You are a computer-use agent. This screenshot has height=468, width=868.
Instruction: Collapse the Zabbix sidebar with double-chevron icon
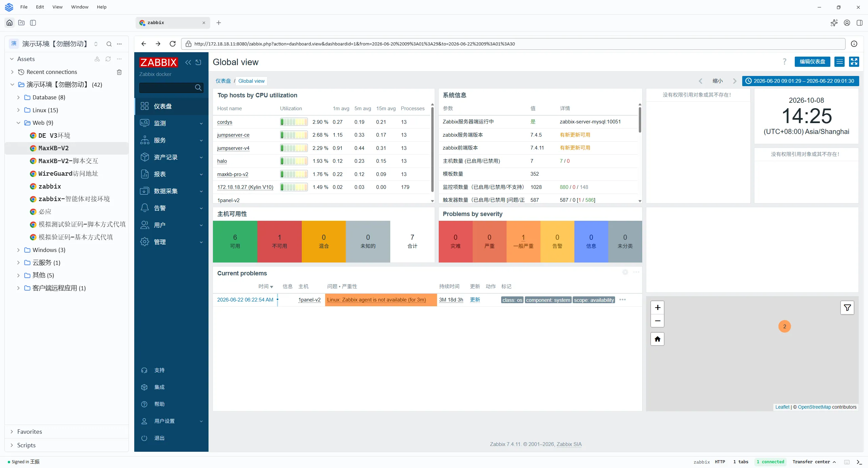point(188,62)
